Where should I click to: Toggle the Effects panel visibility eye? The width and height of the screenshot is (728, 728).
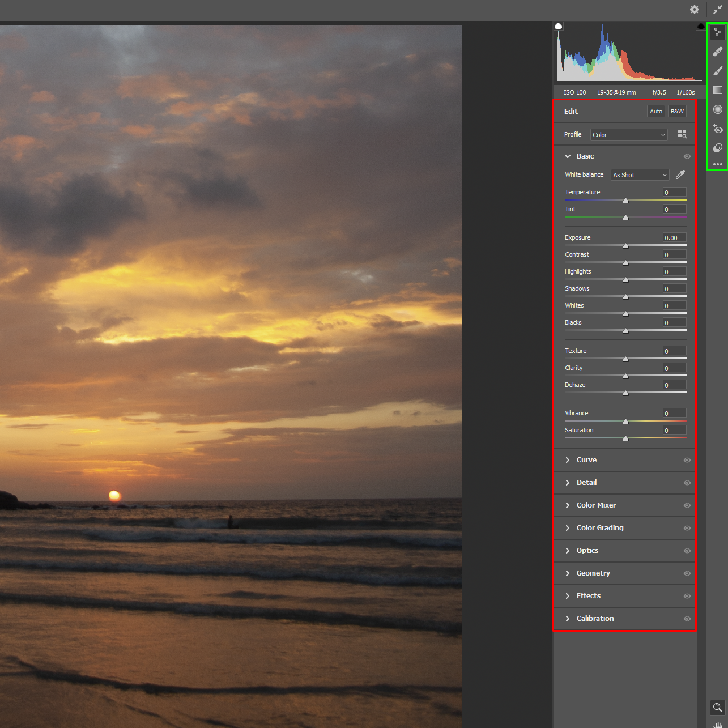click(687, 596)
